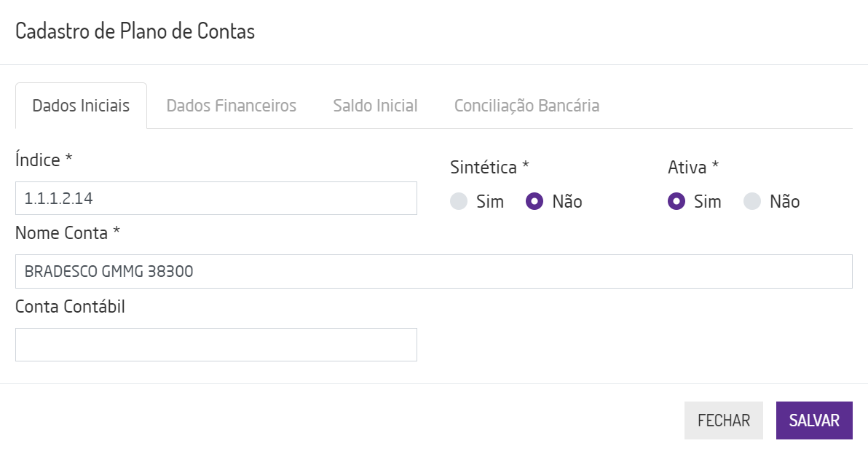Click the 'Cadastro de Plano de Contas' title
Viewport: 868px width, 454px height.
pos(135,31)
